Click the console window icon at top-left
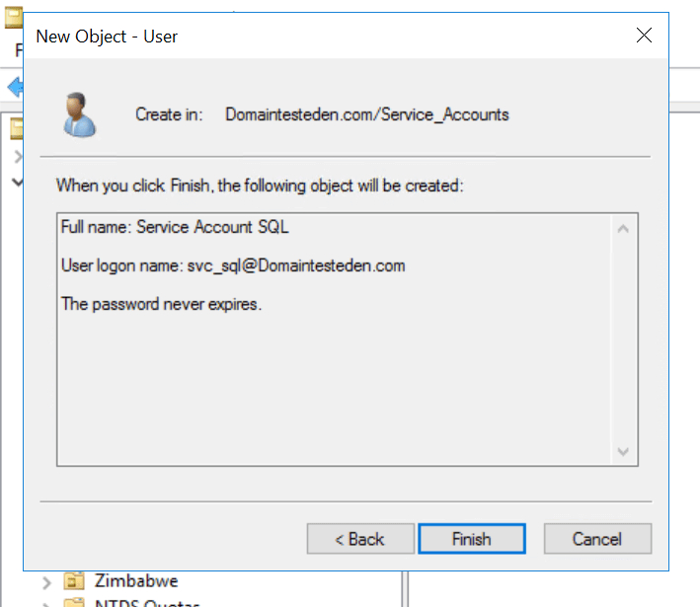The width and height of the screenshot is (700, 607). tap(11, 14)
